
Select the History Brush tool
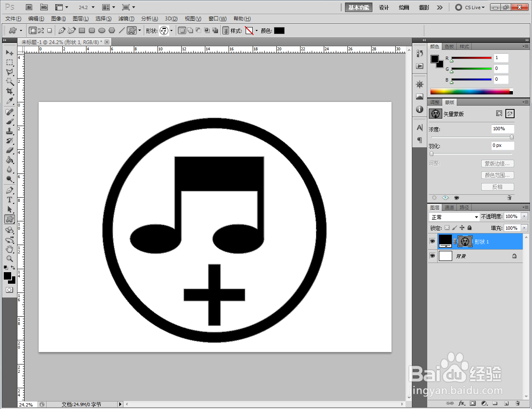click(10, 141)
